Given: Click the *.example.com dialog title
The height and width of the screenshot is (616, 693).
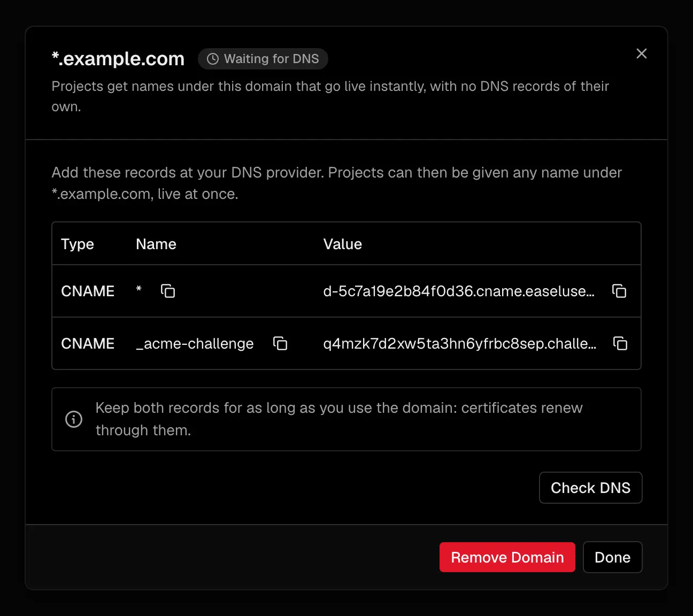Looking at the screenshot, I should click(x=118, y=58).
